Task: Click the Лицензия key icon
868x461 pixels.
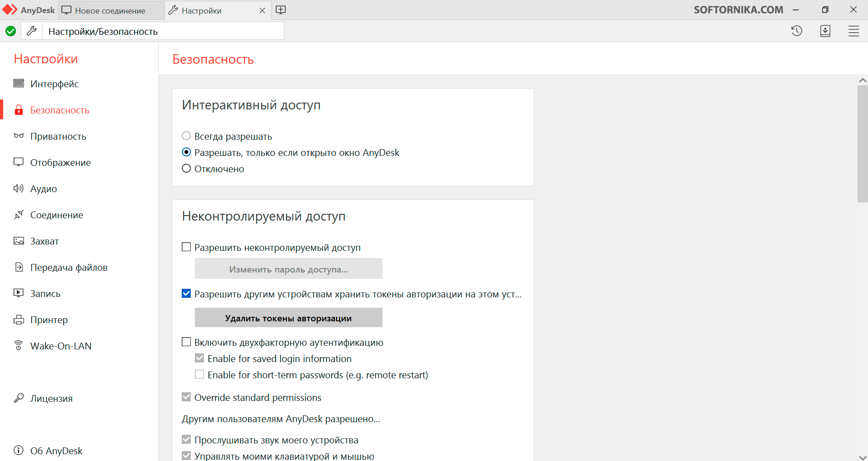Action: pyautogui.click(x=19, y=398)
